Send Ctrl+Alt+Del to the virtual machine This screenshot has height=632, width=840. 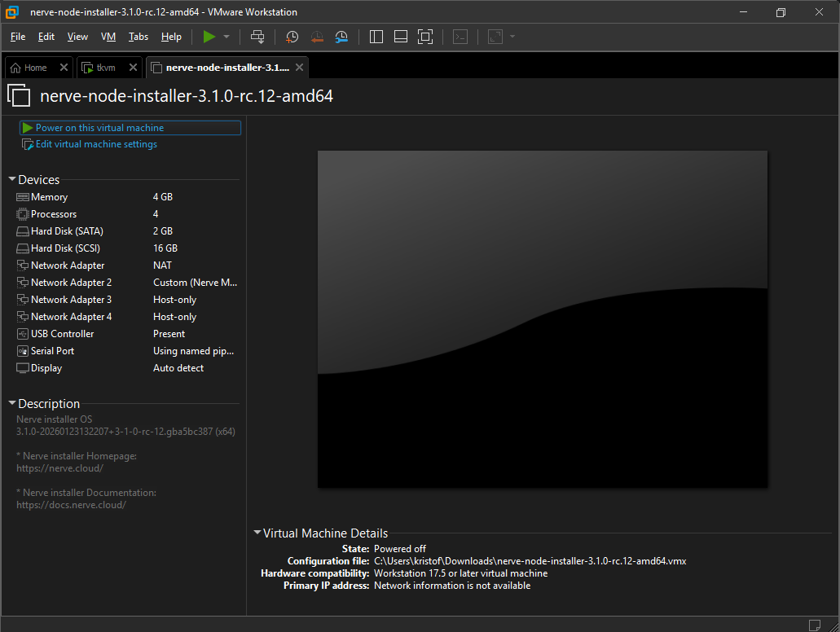(256, 37)
